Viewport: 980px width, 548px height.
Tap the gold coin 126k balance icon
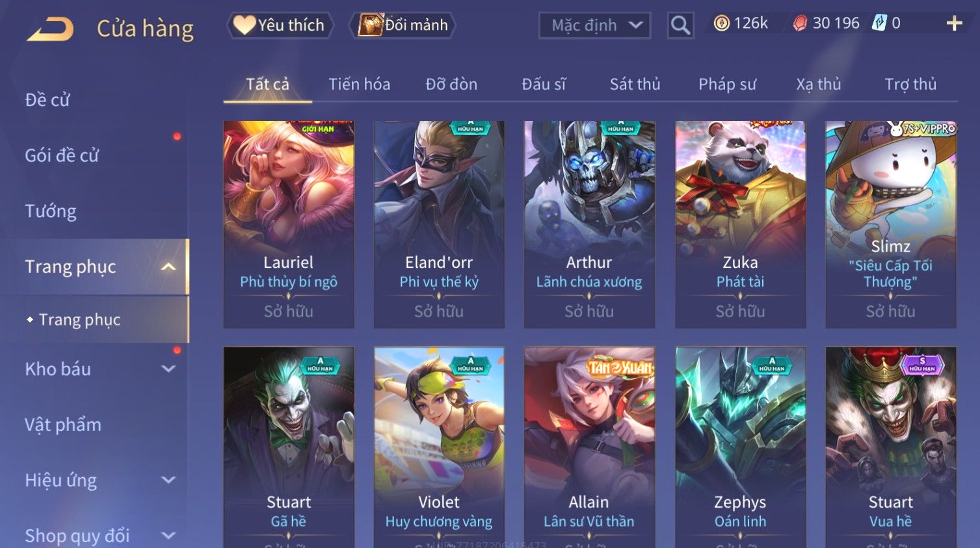coord(721,23)
